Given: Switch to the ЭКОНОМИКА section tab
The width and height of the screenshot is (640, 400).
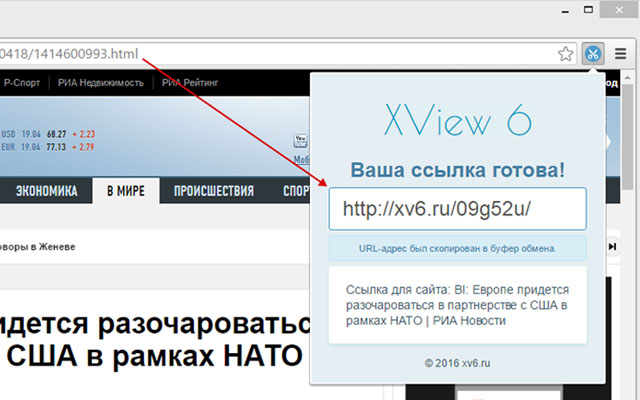Looking at the screenshot, I should pyautogui.click(x=46, y=191).
